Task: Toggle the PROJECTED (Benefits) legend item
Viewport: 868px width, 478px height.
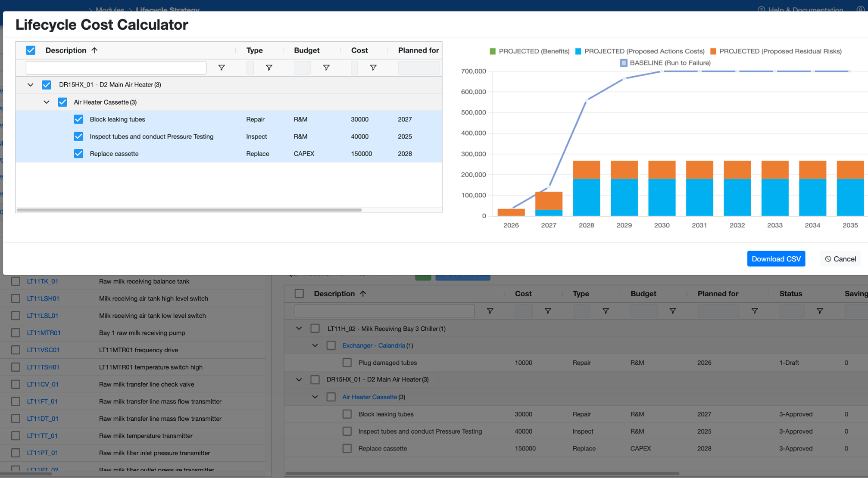Action: coord(530,51)
